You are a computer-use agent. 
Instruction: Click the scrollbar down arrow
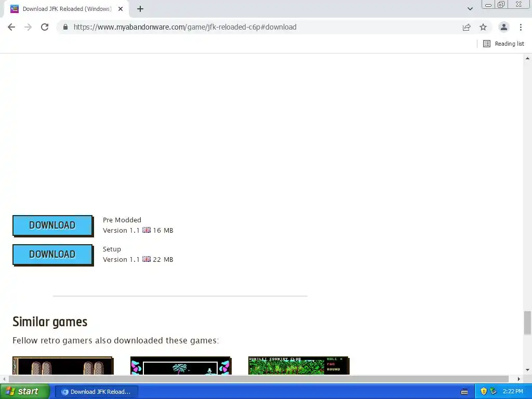pyautogui.click(x=527, y=370)
